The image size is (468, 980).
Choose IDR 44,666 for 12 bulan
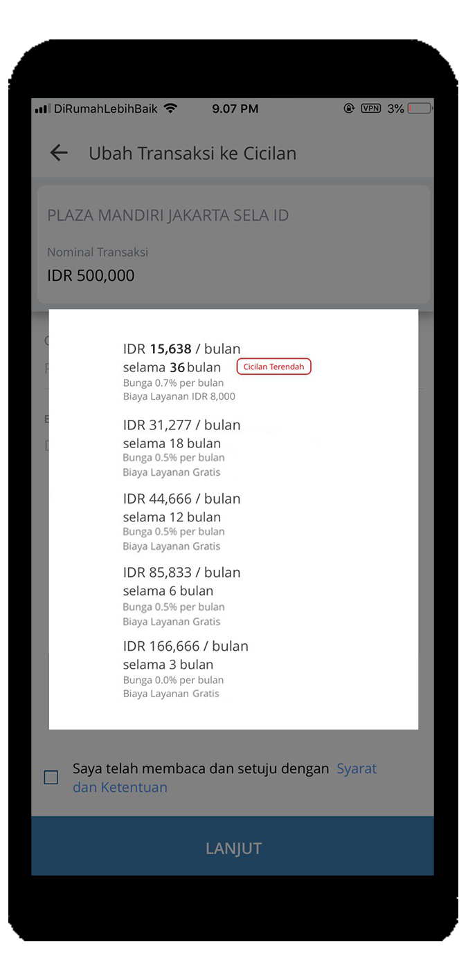tap(181, 521)
